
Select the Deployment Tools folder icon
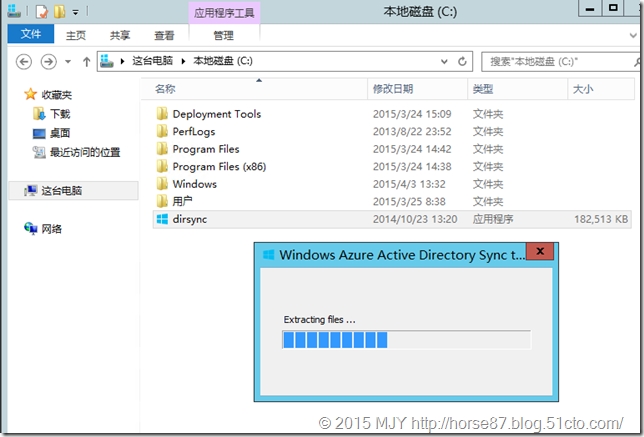pos(162,113)
